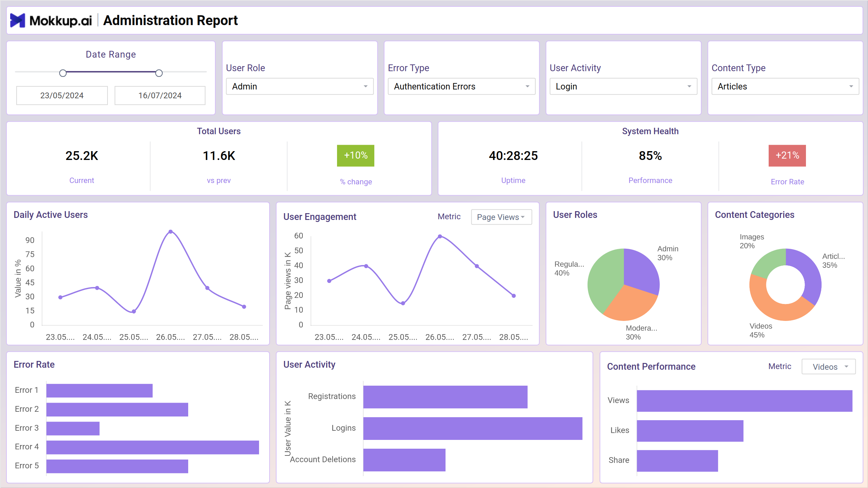The width and height of the screenshot is (868, 488).
Task: Click the Error 3 bar
Action: (73, 428)
